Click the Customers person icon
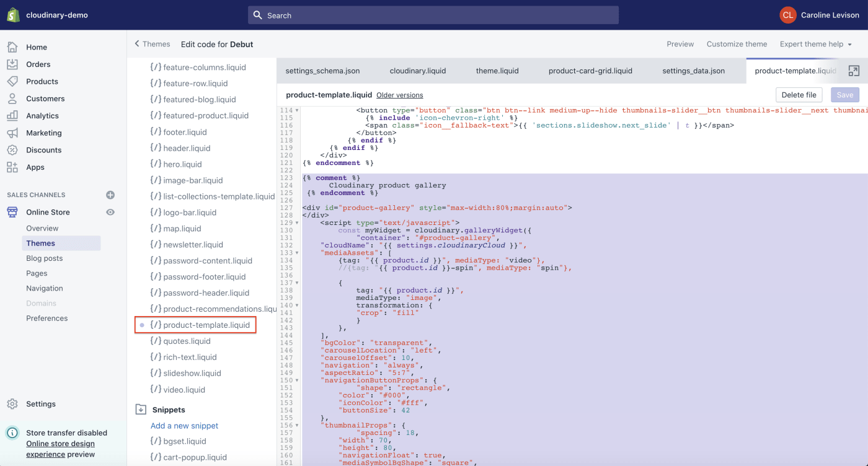868x466 pixels. coord(12,99)
